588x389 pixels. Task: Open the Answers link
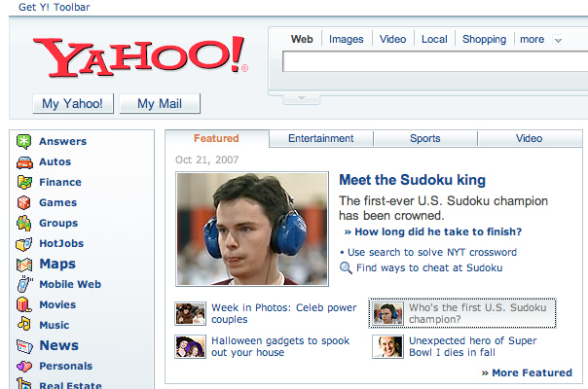click(x=63, y=142)
